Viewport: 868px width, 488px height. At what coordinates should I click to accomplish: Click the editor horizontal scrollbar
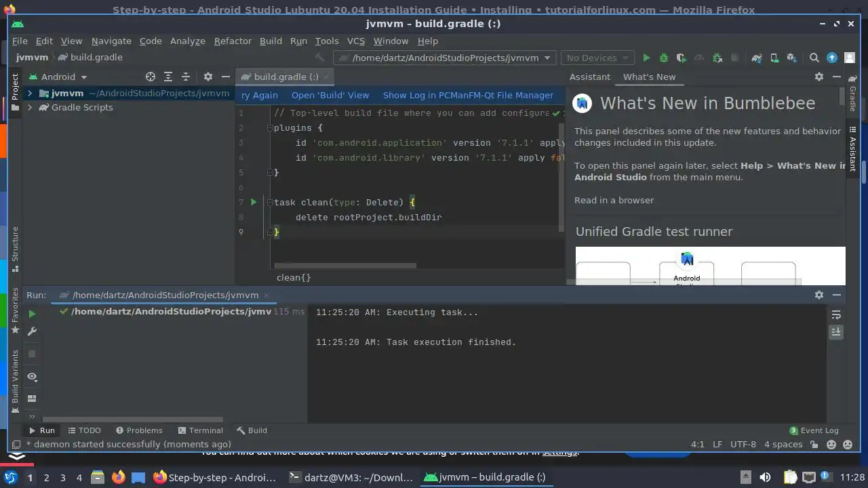click(x=345, y=266)
